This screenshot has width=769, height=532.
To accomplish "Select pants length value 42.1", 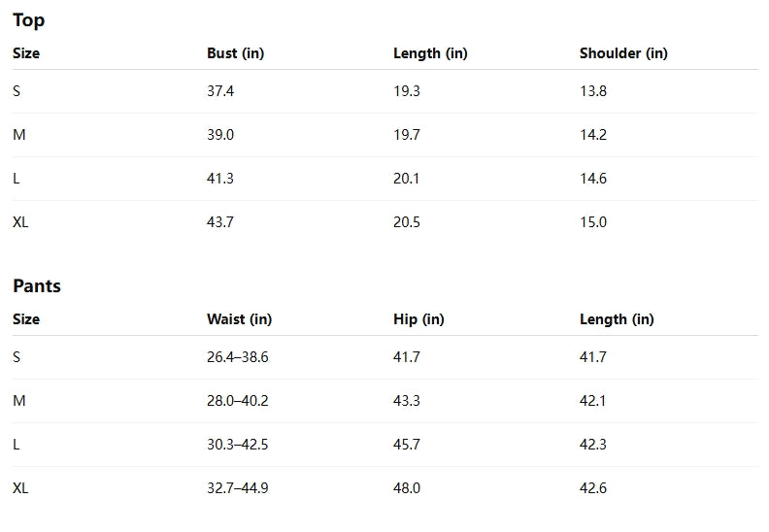I will (x=592, y=401).
